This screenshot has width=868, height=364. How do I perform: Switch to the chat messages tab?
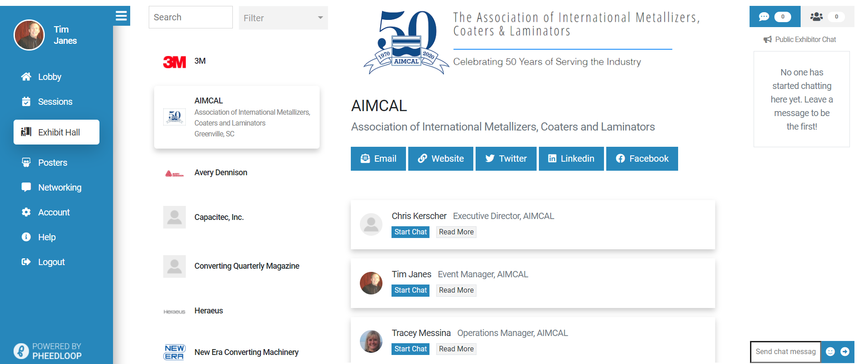[x=775, y=17]
